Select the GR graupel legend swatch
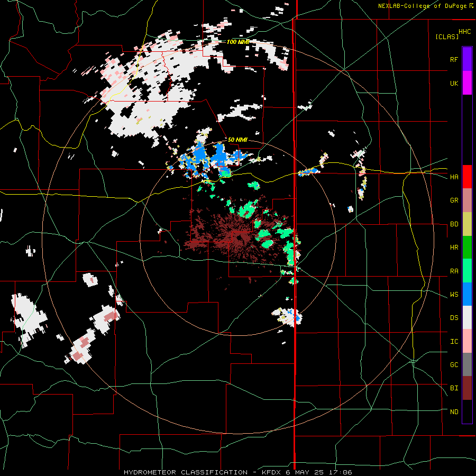 (x=467, y=200)
